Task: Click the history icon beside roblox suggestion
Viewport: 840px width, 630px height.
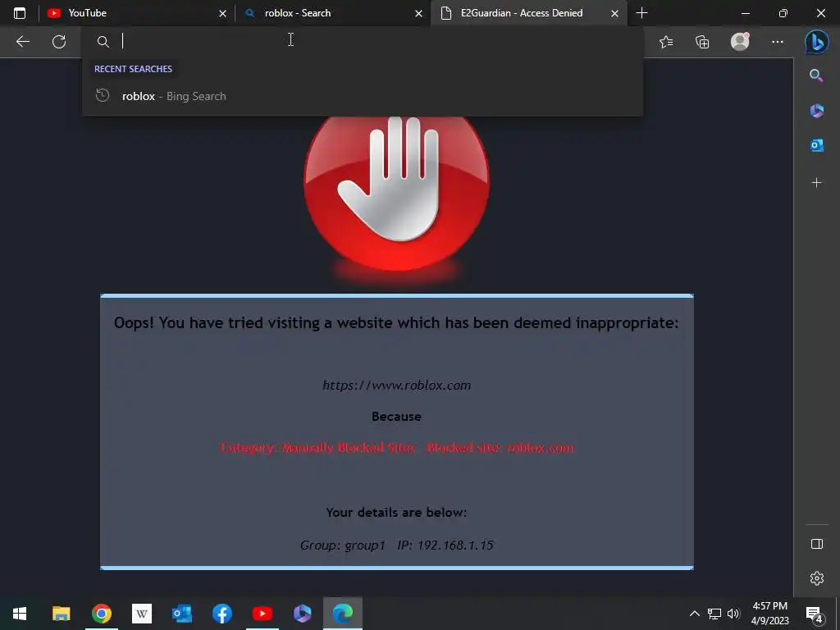Action: 103,95
